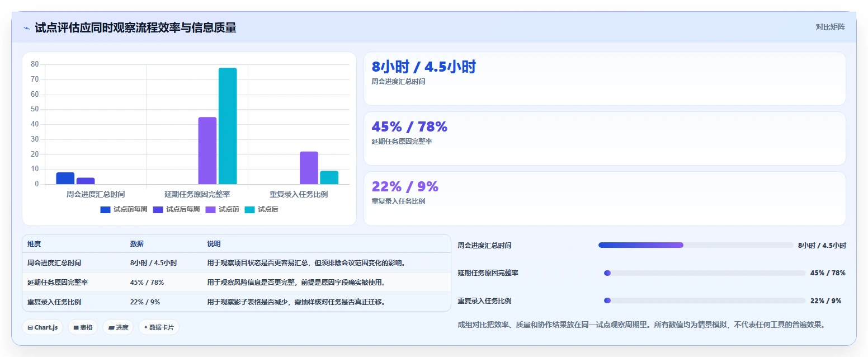Click the header title 试点评估应同时观察流程效率与信息质量

point(135,27)
